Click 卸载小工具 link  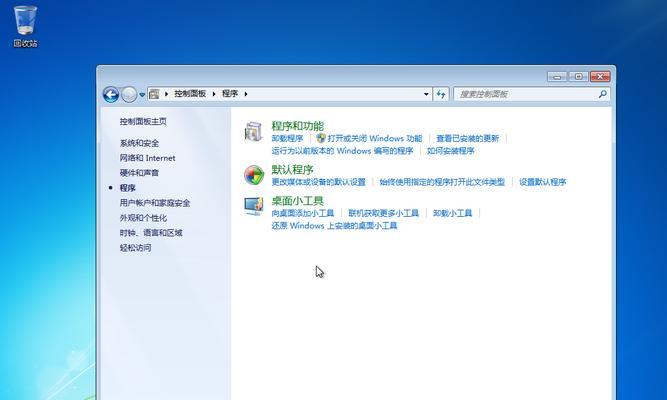pos(452,213)
